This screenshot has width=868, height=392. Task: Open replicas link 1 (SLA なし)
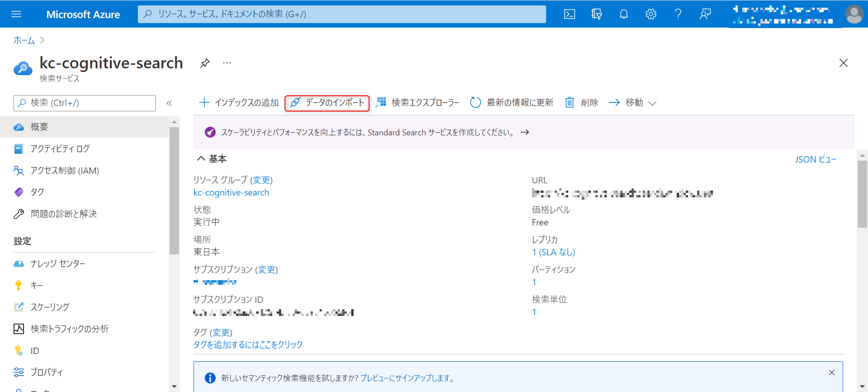pos(553,253)
